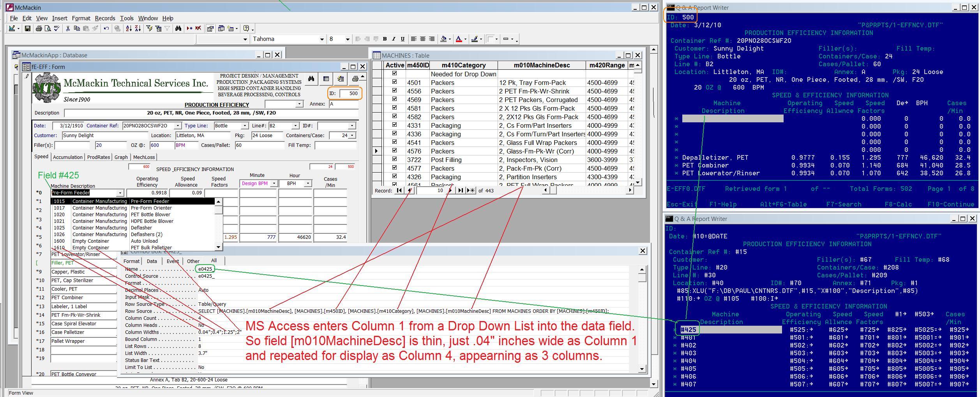Click the binoculars button on fE-EFF form
980x397 pixels.
tap(311, 79)
